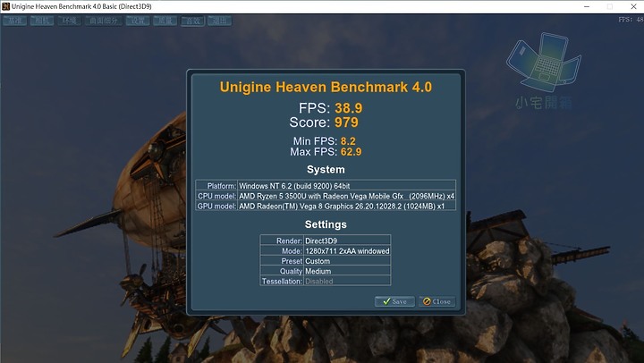
Task: Click the AMD Ryzen 5 3500U CPU cell
Action: 347,196
